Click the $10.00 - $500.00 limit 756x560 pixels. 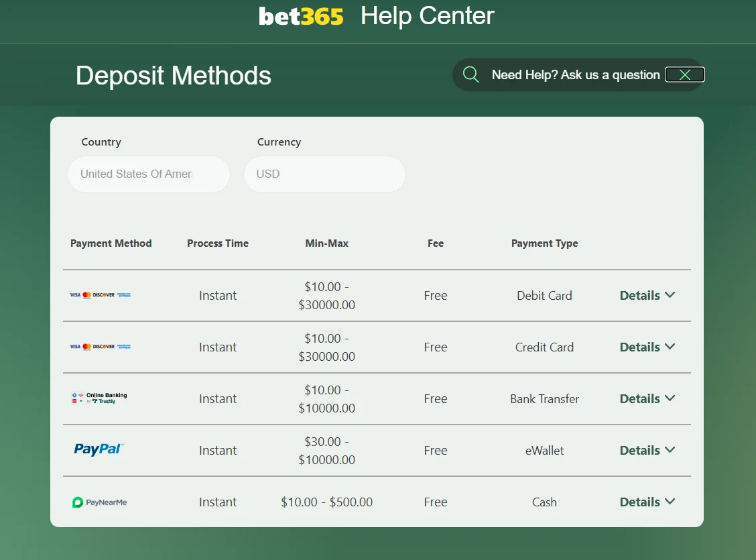tap(327, 502)
